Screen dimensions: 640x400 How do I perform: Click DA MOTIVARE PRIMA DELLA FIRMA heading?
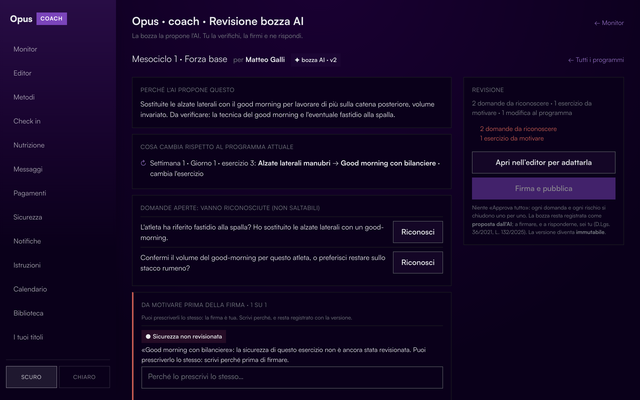point(204,305)
